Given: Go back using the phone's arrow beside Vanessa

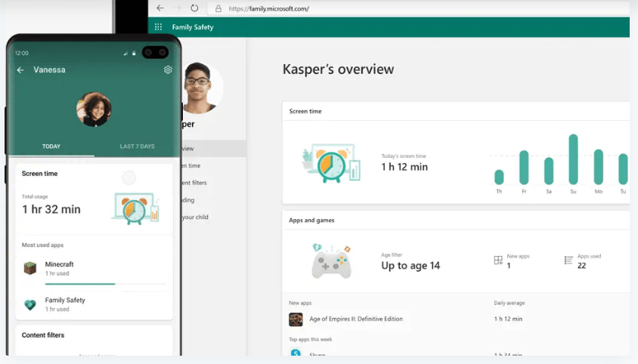Looking at the screenshot, I should click(x=20, y=70).
